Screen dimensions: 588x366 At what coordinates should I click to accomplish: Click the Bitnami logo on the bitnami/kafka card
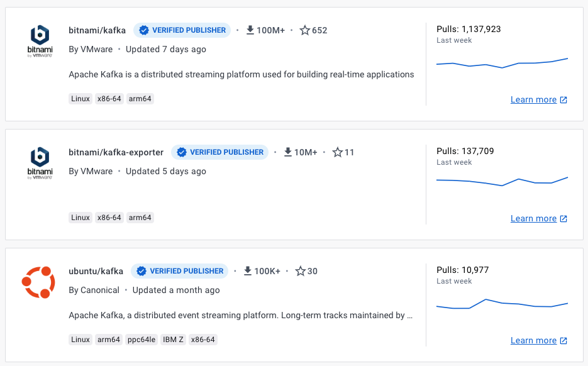pos(40,42)
